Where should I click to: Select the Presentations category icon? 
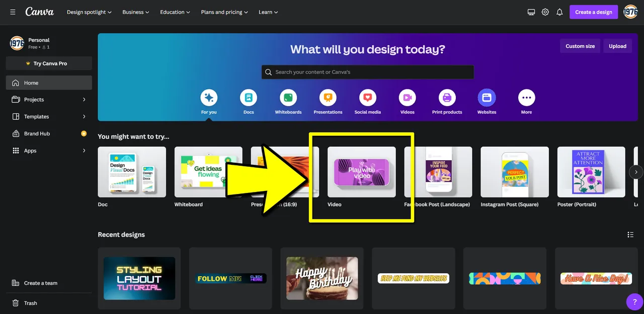click(328, 97)
